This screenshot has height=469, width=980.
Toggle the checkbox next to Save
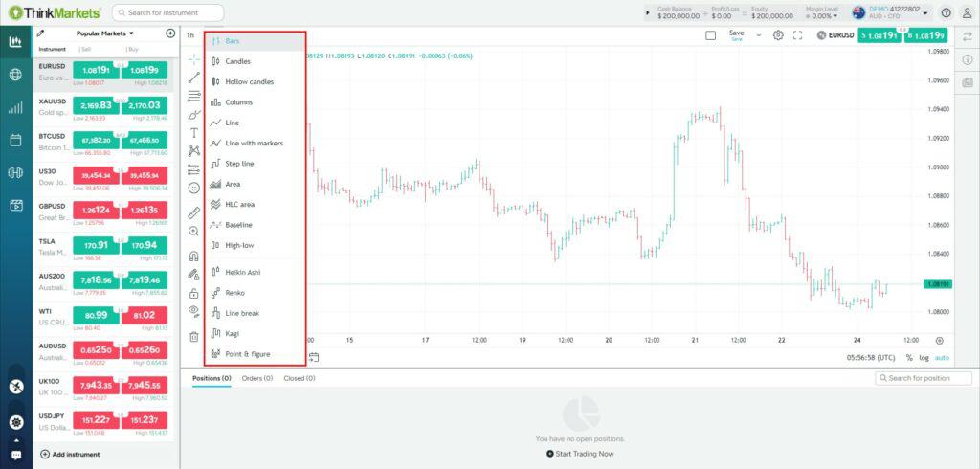pos(710,35)
